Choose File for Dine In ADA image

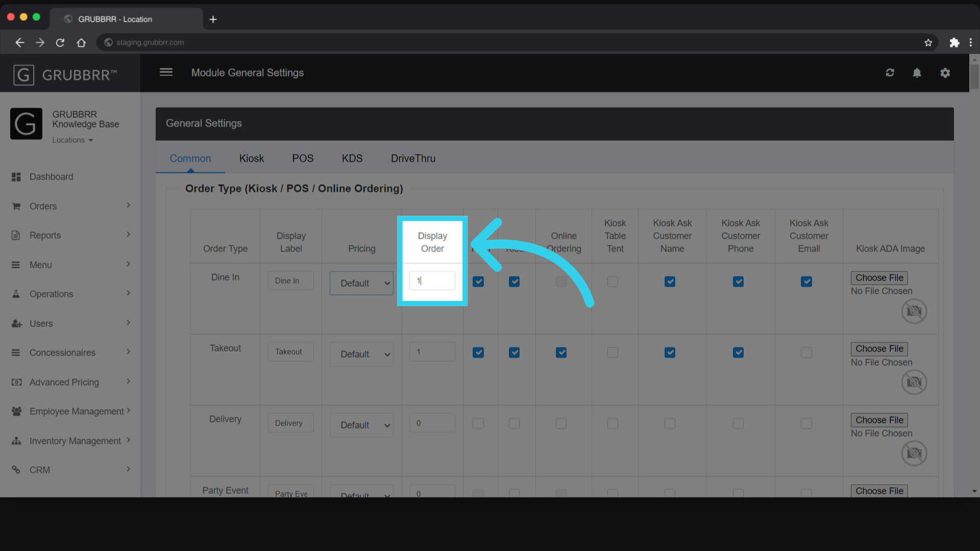[x=879, y=278]
